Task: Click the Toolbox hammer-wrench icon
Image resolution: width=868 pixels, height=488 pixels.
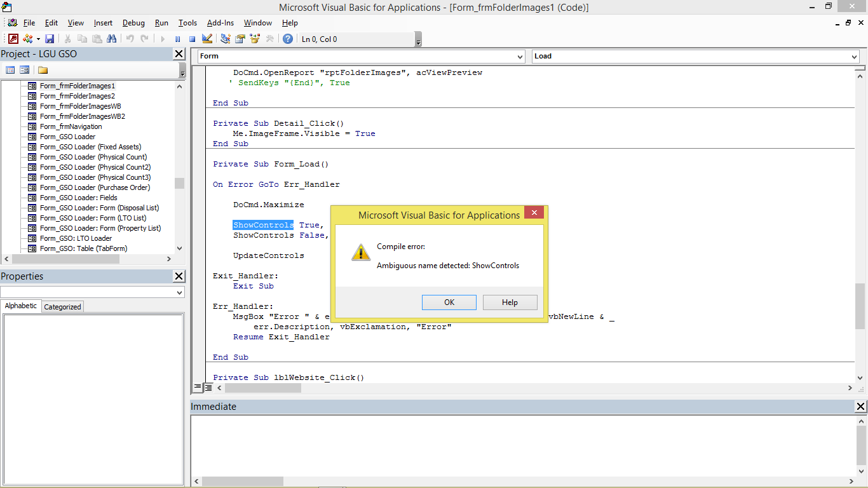Action: coord(270,39)
